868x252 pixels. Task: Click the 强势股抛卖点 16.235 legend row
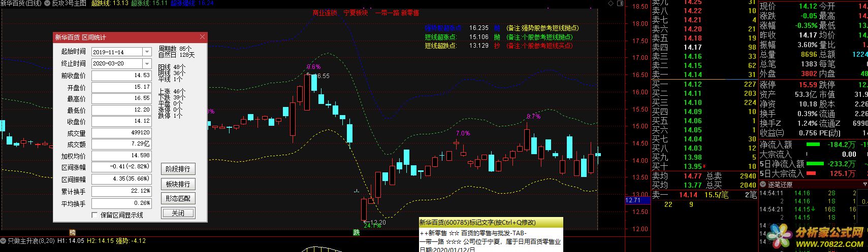(x=502, y=28)
